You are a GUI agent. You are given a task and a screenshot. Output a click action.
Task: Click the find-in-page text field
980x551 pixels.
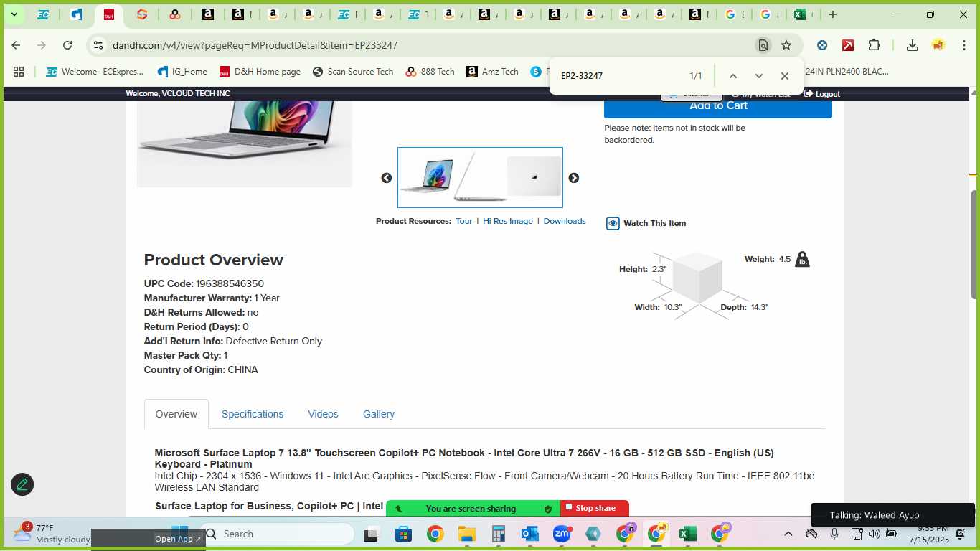[x=617, y=76]
